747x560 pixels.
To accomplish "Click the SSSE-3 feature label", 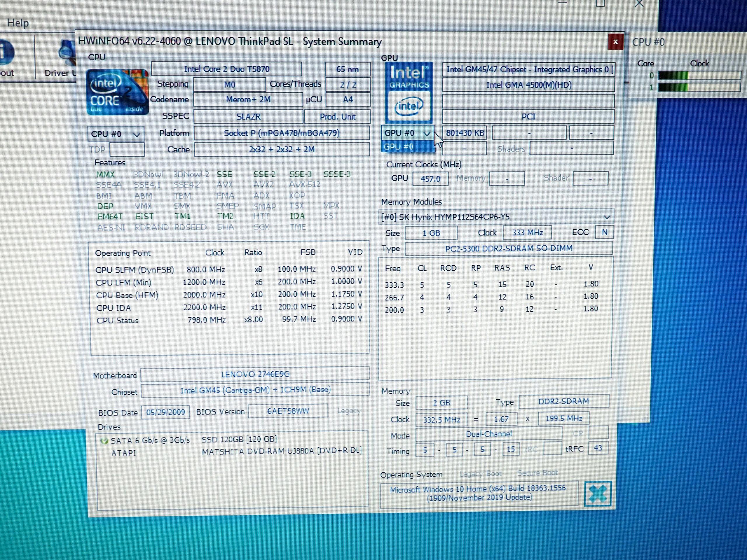I will click(x=337, y=174).
